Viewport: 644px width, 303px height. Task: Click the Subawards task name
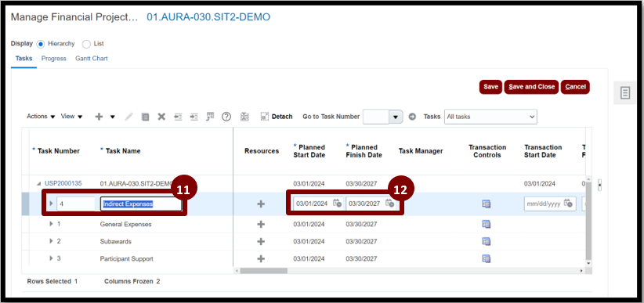pyautogui.click(x=116, y=241)
